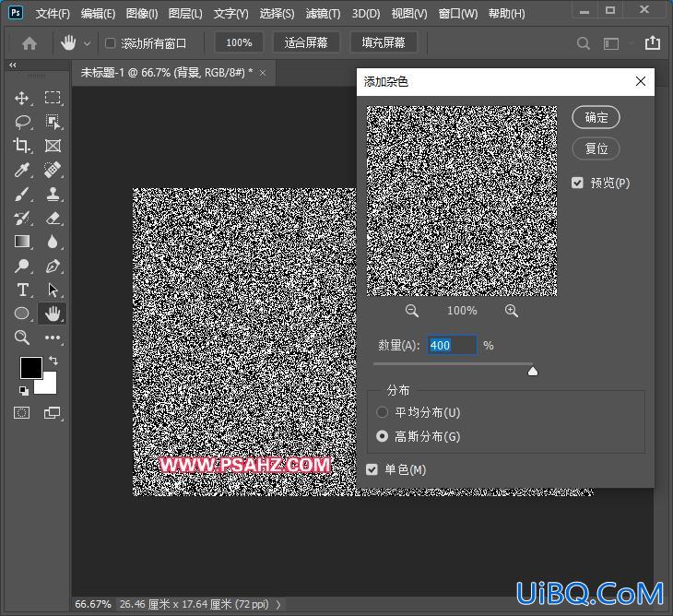Open the 滤镜(T) filter menu
Screen dimensions: 673x616
(x=324, y=14)
